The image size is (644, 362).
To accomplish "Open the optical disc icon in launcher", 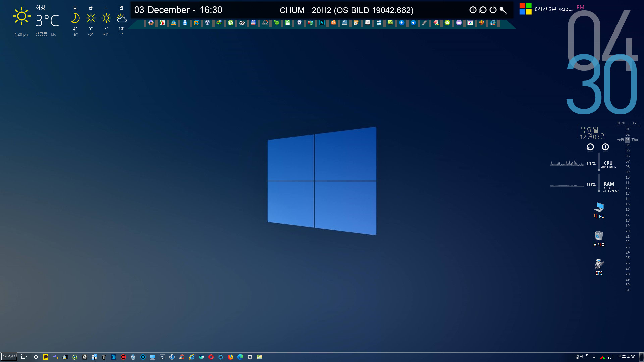I will (151, 23).
